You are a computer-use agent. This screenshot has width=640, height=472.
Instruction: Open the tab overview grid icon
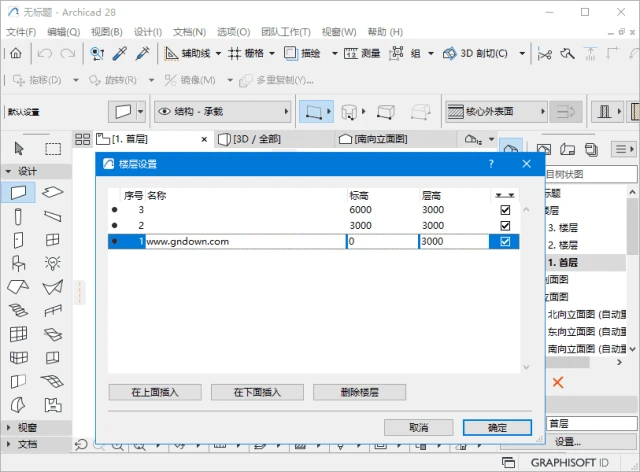(82, 139)
